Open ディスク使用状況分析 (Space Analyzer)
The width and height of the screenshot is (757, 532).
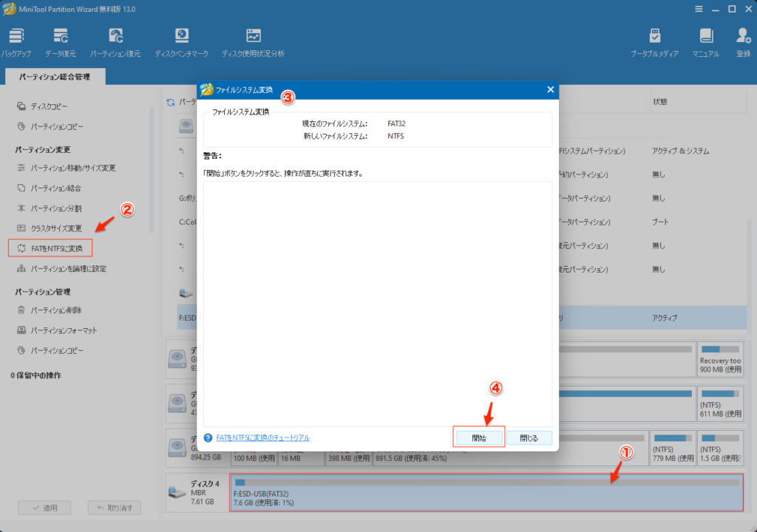(x=253, y=43)
